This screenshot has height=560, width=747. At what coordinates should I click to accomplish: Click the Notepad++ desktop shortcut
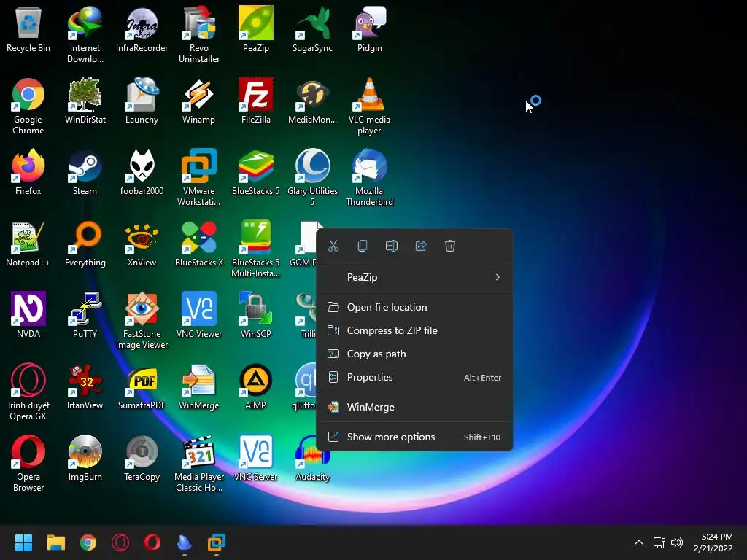point(28,244)
